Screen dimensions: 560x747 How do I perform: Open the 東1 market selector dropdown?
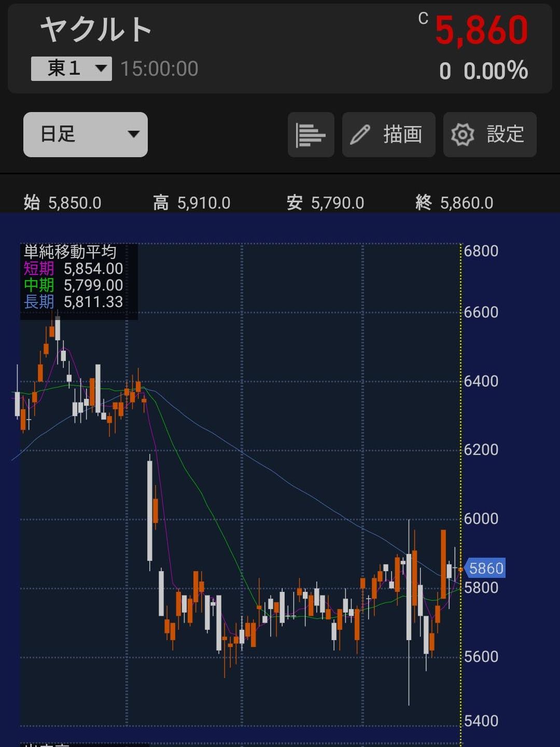click(x=72, y=68)
